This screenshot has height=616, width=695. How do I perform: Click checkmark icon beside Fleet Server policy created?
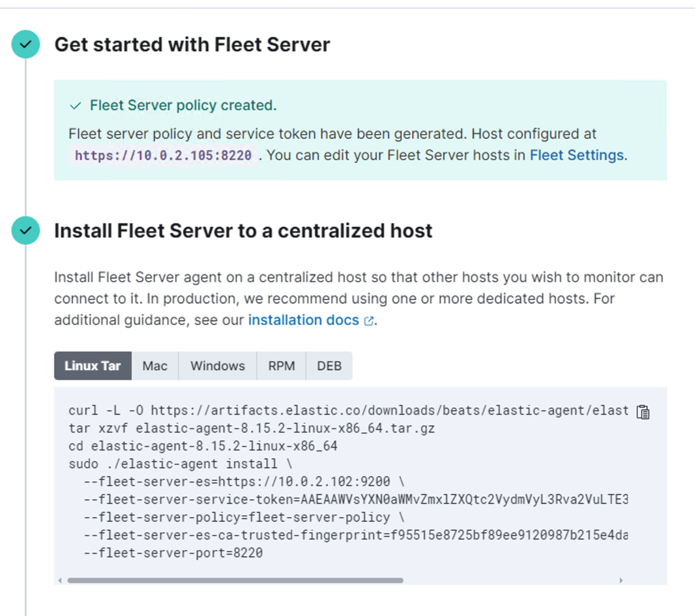click(x=76, y=106)
